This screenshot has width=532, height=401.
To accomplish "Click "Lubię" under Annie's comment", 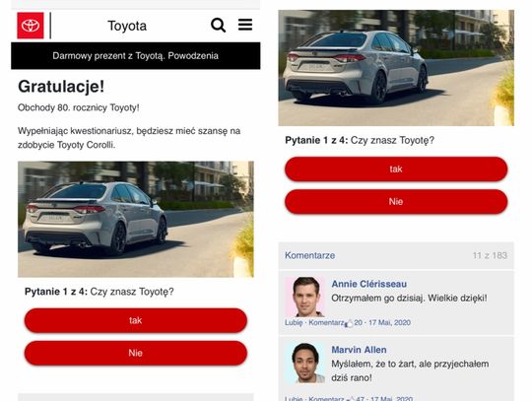I will [x=294, y=322].
